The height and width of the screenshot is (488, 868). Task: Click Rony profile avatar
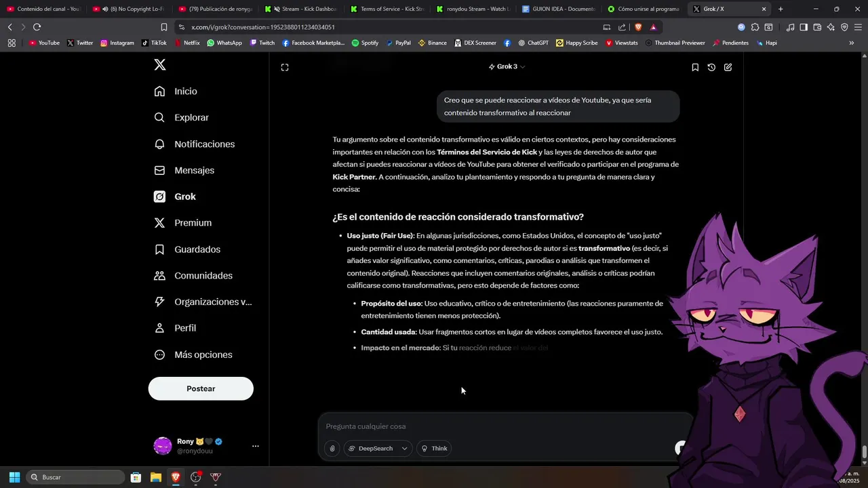pyautogui.click(x=163, y=445)
